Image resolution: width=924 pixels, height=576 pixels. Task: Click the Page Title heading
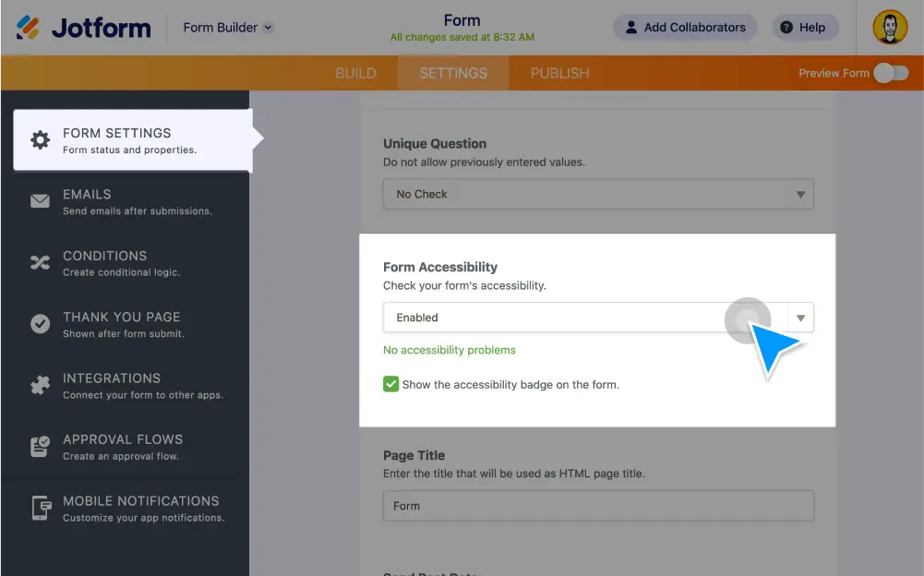click(414, 455)
